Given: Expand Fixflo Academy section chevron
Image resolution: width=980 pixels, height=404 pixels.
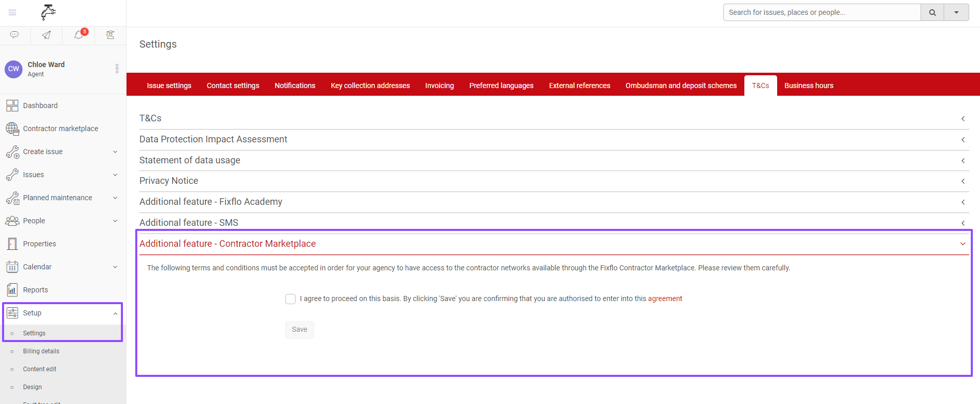Looking at the screenshot, I should 963,202.
